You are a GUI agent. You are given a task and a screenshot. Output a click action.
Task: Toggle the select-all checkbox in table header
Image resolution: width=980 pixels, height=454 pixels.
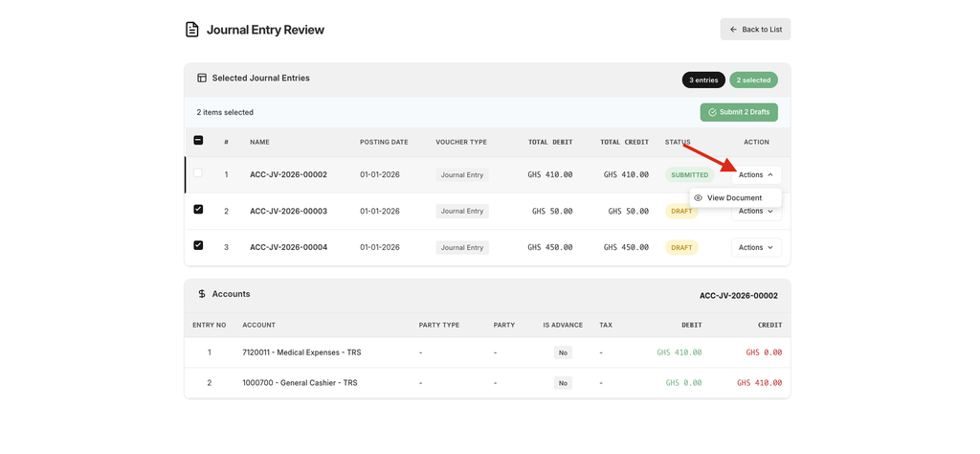pyautogui.click(x=198, y=141)
